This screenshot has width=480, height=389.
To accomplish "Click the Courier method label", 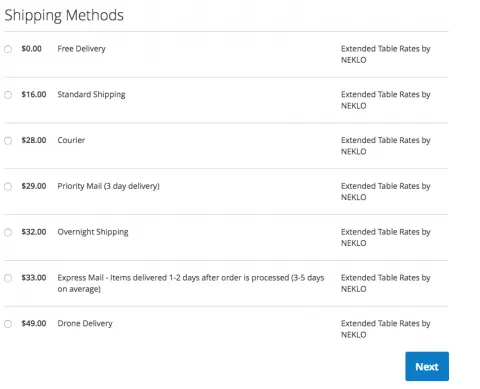I will tap(71, 140).
